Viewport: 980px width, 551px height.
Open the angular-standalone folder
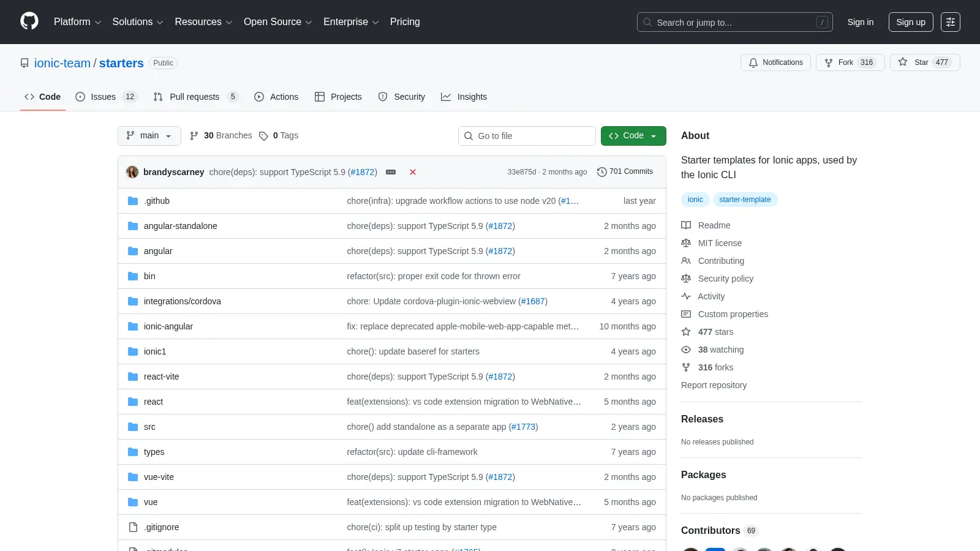(181, 226)
